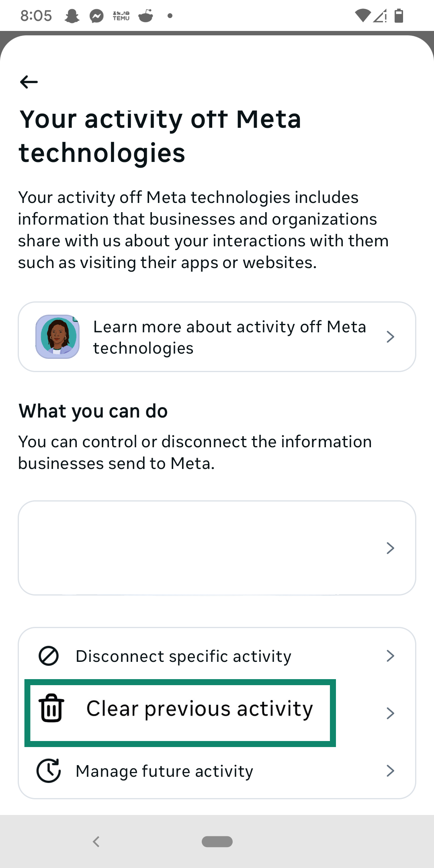The height and width of the screenshot is (868, 434).
Task: Tap the battery indicator in the status bar
Action: click(398, 15)
